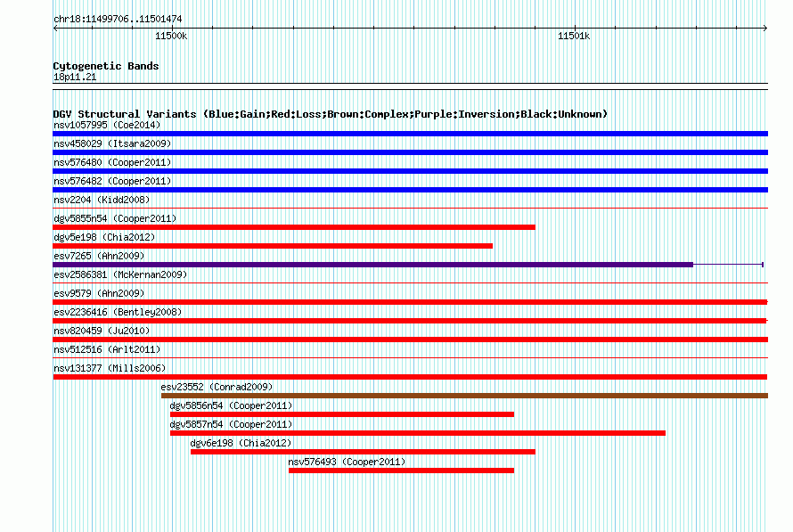Click the nsv576493 (Cooper2011) label
Viewport: 793px width, 532px height.
pos(347,462)
